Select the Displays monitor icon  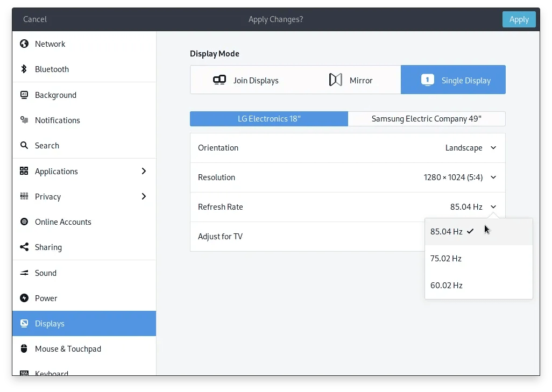click(24, 323)
